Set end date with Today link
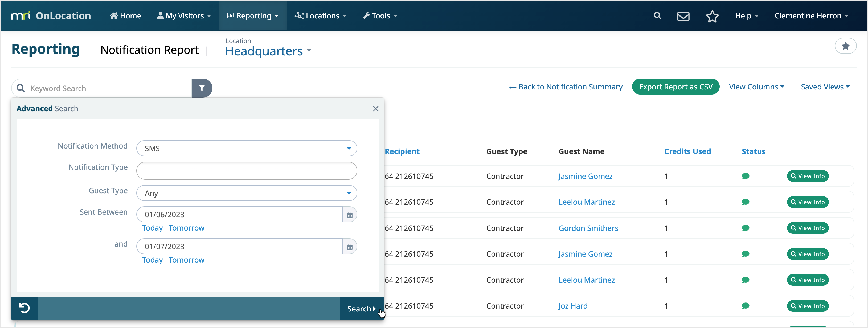 click(152, 260)
